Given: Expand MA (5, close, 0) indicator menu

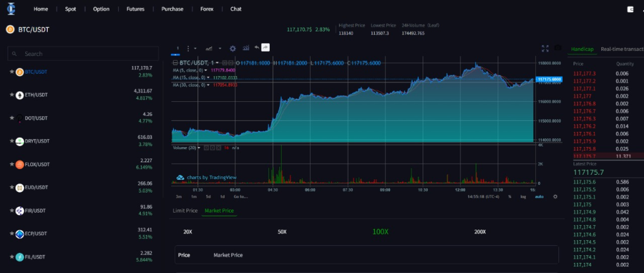Looking at the screenshot, I should click(x=208, y=70).
